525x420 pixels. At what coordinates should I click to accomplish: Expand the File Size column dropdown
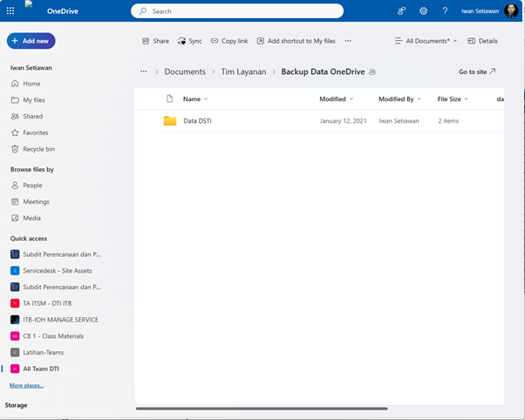pyautogui.click(x=467, y=99)
